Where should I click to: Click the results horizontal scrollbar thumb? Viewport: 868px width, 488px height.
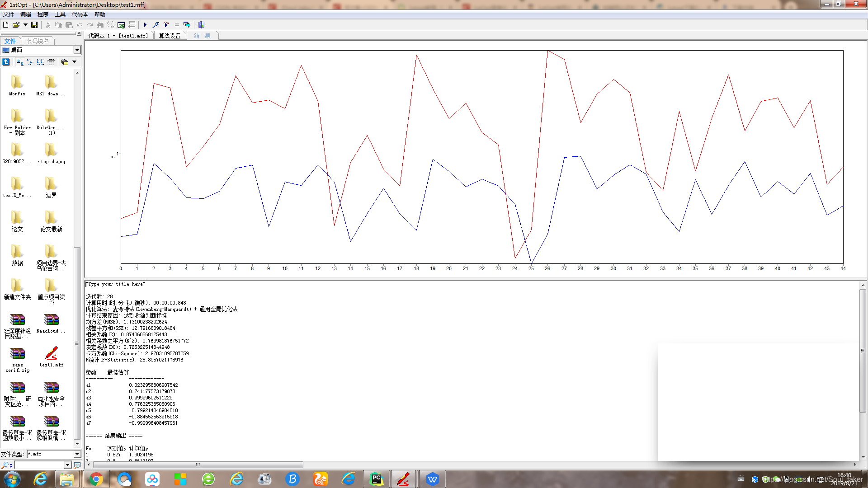pos(198,465)
